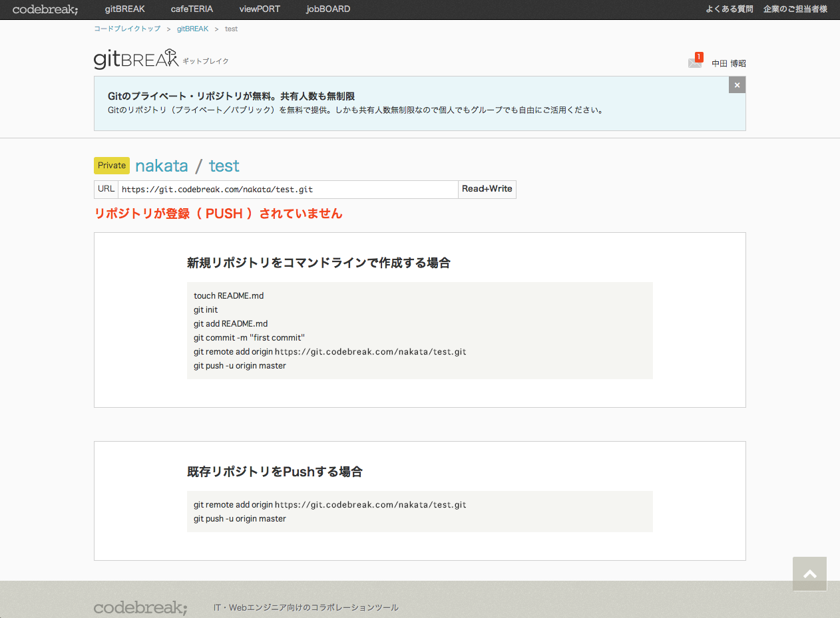Select the repository URL input field

point(286,189)
